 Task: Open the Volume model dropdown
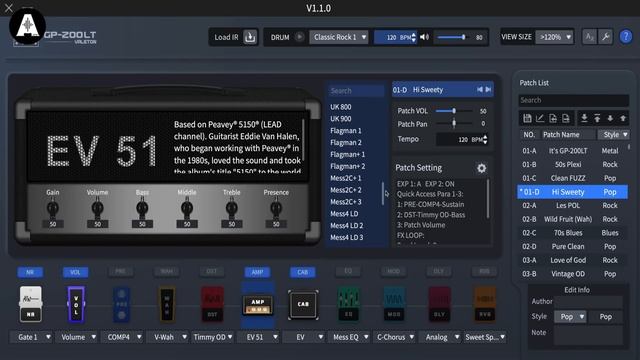pos(76,337)
